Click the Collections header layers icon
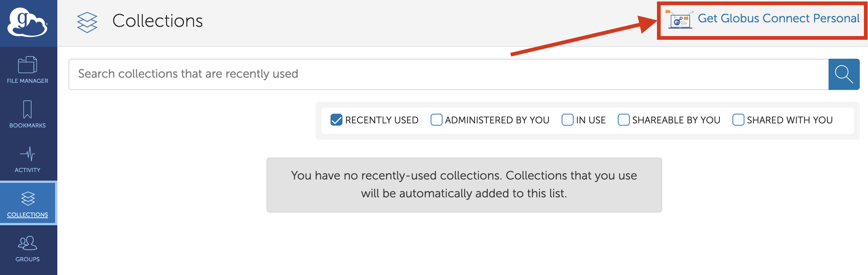This screenshot has width=868, height=275. 87,22
